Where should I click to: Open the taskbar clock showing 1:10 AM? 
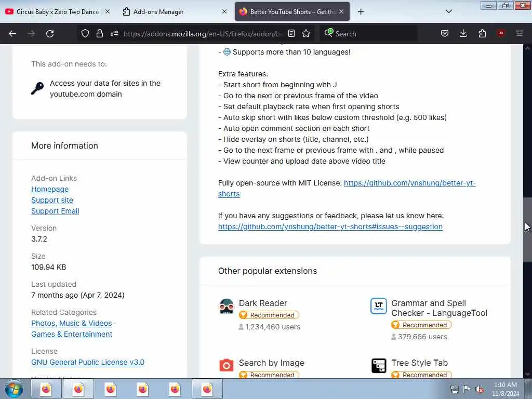tap(506, 389)
